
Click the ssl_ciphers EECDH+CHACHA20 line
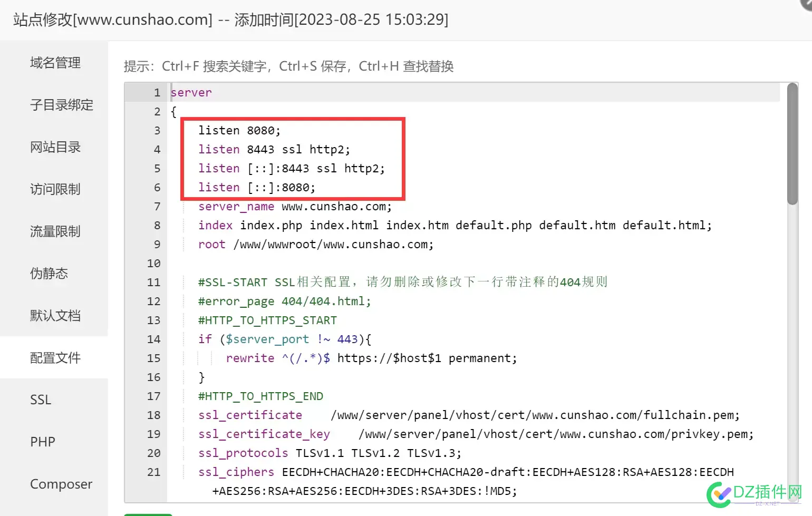466,472
